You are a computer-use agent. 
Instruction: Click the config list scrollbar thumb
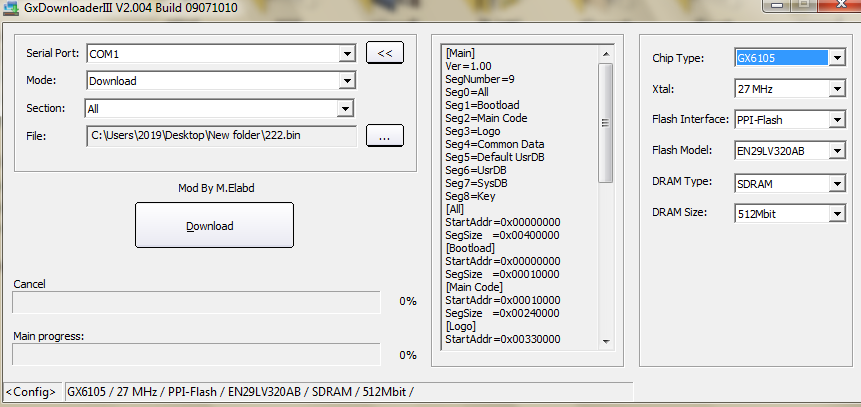coord(606,122)
